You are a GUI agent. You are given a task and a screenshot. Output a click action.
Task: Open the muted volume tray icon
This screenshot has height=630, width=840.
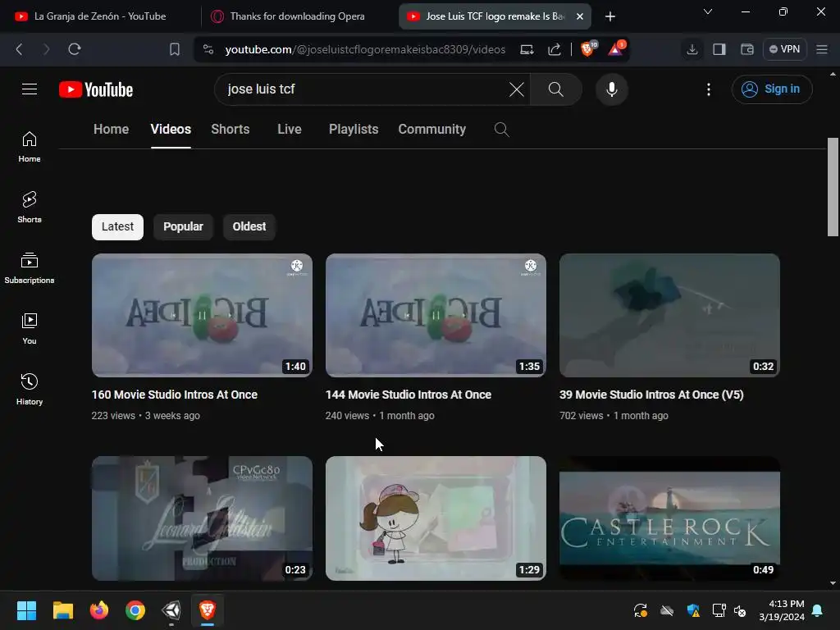(x=741, y=610)
